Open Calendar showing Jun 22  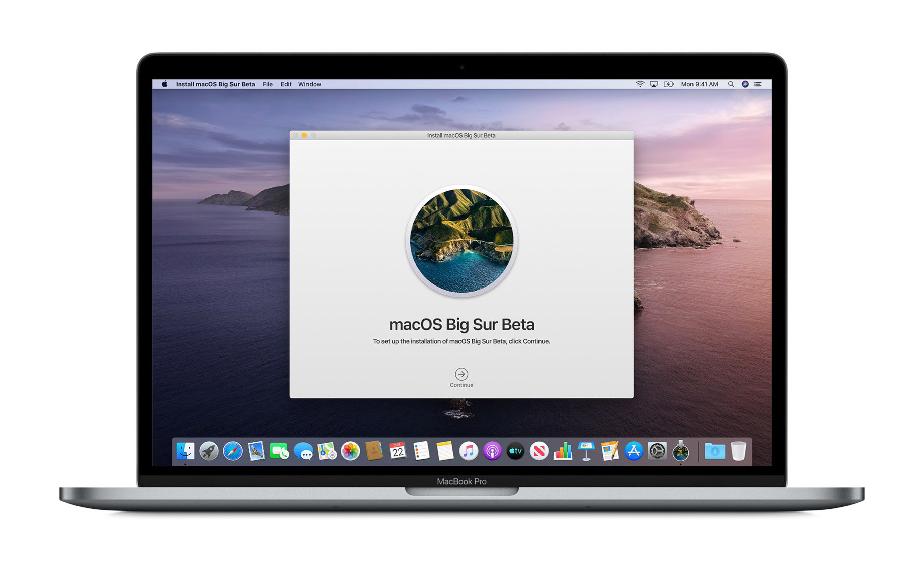398,451
